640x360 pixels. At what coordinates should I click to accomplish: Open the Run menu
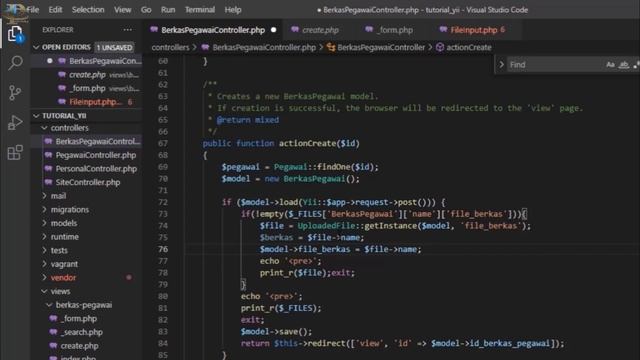pyautogui.click(x=168, y=10)
